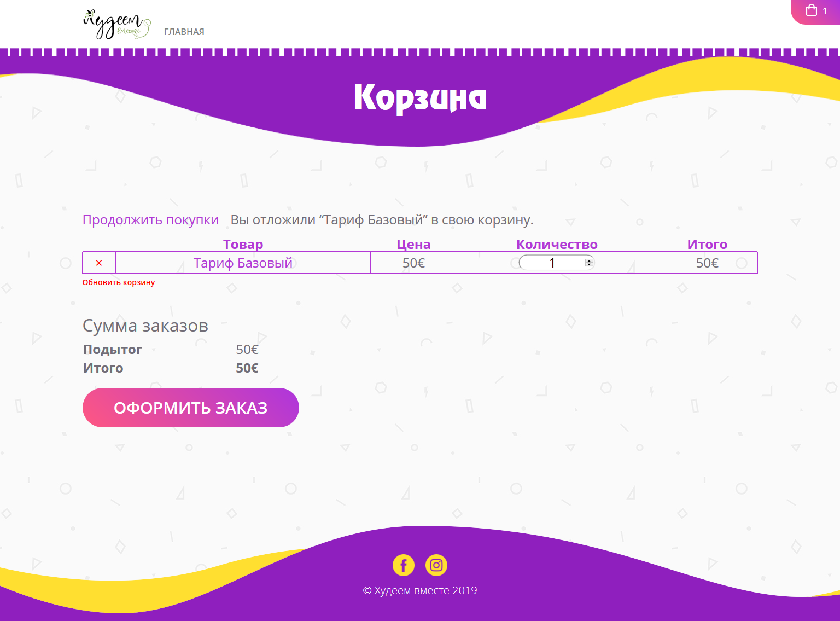The image size is (840, 621).
Task: Select the Подытог label
Action: click(113, 350)
